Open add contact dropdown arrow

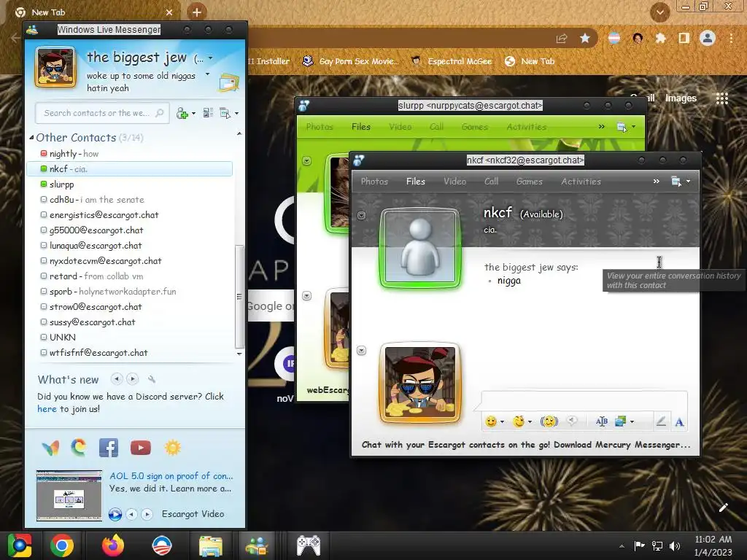pos(193,114)
